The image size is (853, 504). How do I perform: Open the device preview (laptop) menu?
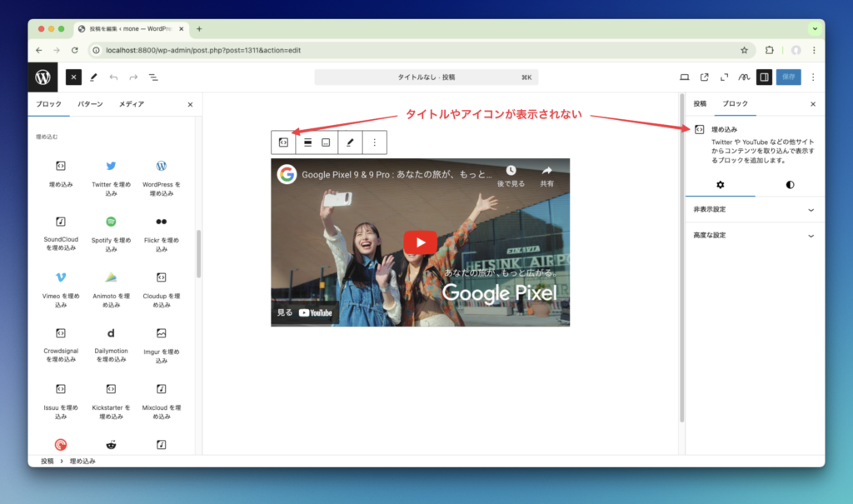pyautogui.click(x=685, y=77)
